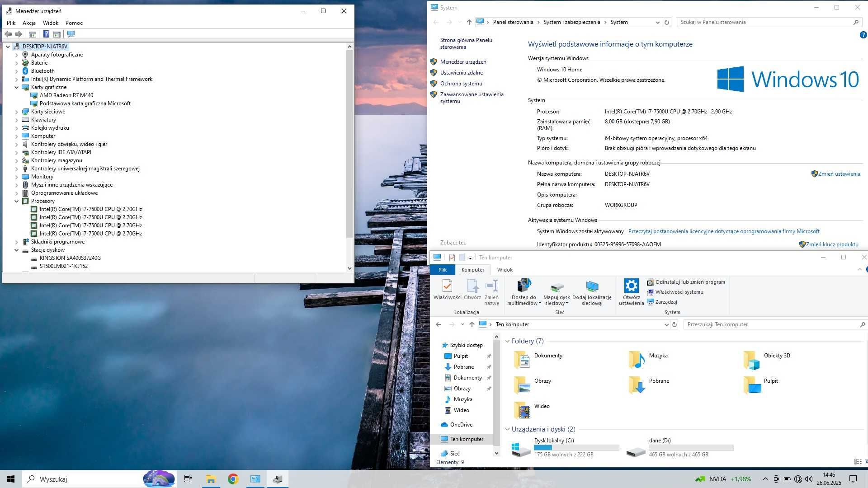The height and width of the screenshot is (488, 868).
Task: Select KINGSTON SA400S37240G disk
Action: point(70,258)
